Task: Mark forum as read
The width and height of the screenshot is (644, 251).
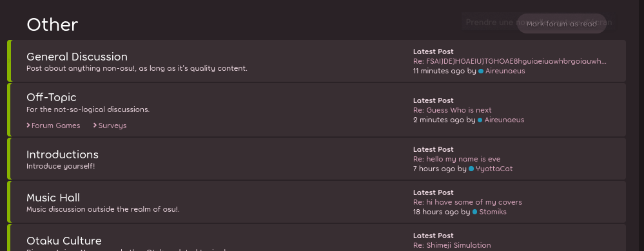Action: click(561, 24)
